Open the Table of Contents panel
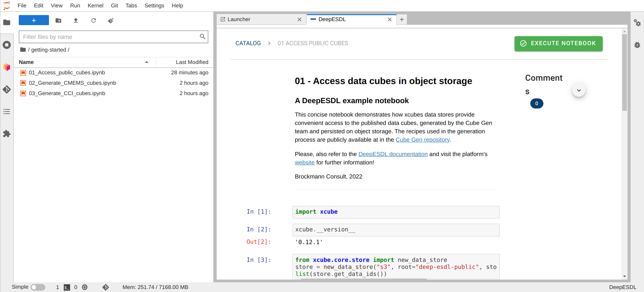The height and width of the screenshot is (292, 644). click(7, 112)
